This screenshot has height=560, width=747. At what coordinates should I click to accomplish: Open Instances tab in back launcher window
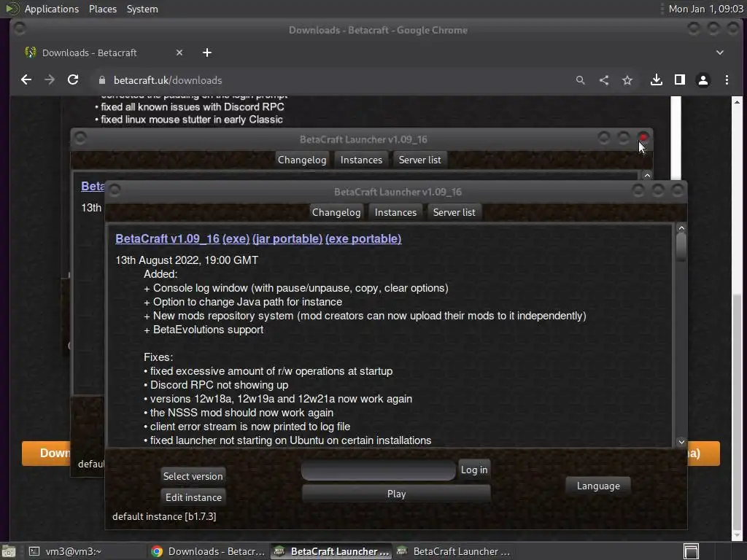coord(361,160)
